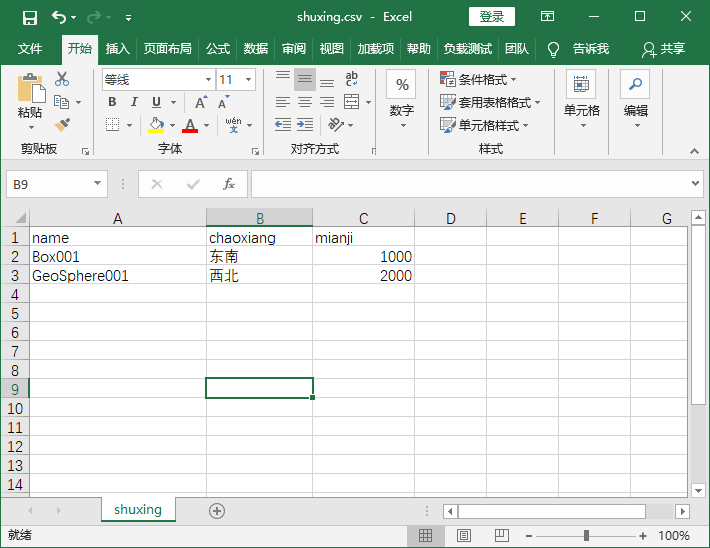The image size is (710, 548).
Task: Open the 文件 menu tab
Action: tap(30, 48)
